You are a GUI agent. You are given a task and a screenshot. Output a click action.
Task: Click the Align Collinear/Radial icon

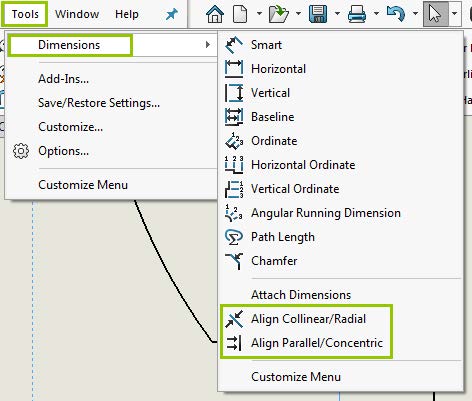pyautogui.click(x=234, y=319)
